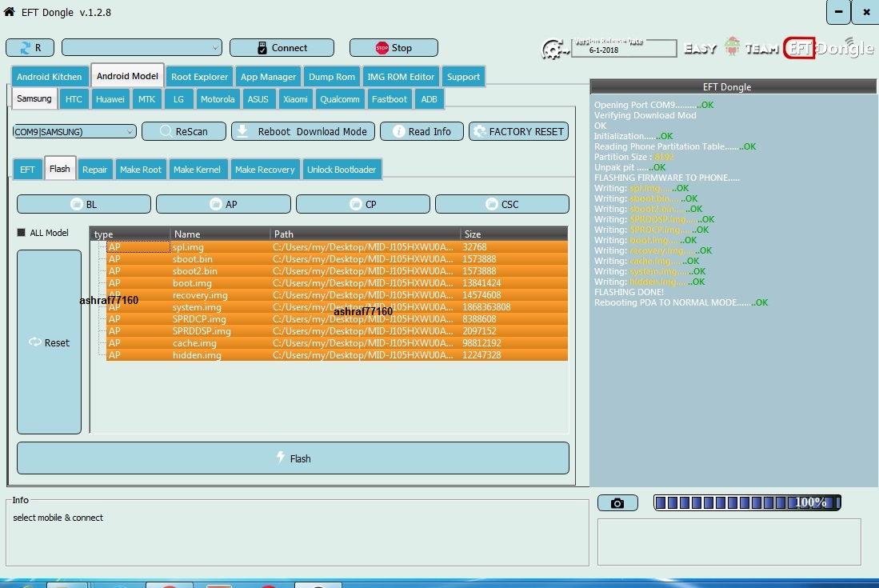Select Qualcomm tab
Screen dimensions: 879x588
click(x=340, y=99)
